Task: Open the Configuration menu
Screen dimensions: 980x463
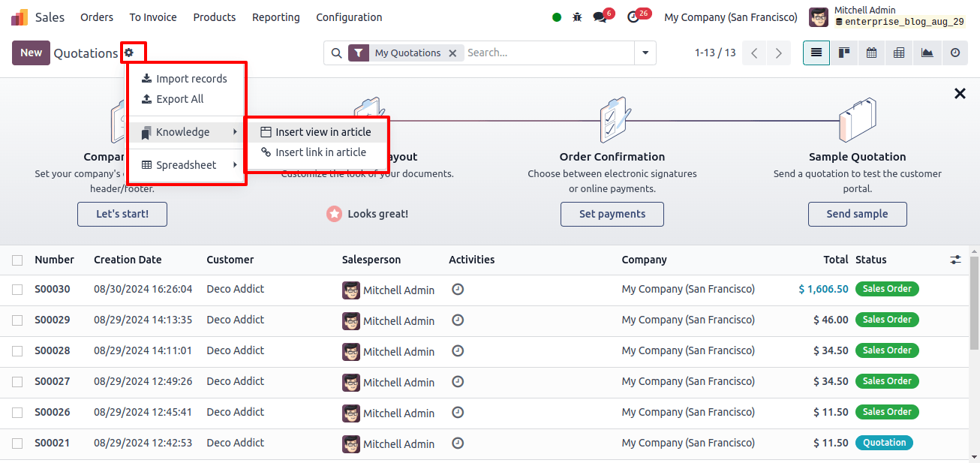Action: (x=349, y=17)
